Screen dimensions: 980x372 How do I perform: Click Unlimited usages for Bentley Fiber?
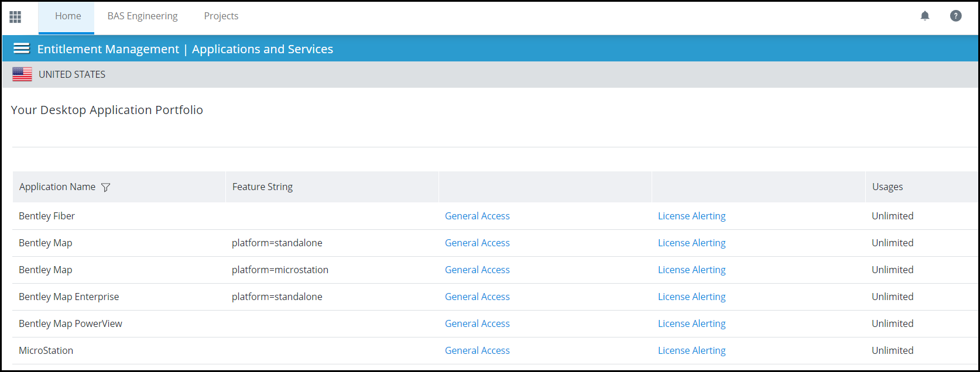(892, 216)
